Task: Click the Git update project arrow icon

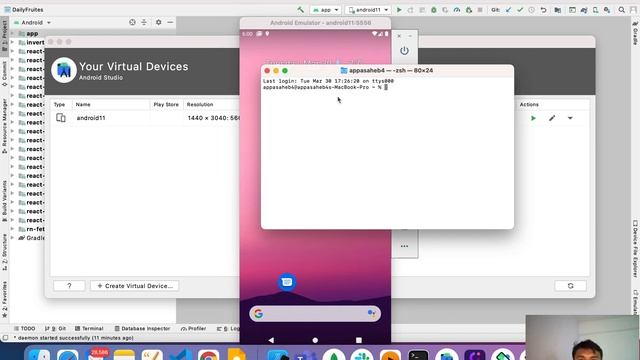Action: pyautogui.click(x=508, y=10)
